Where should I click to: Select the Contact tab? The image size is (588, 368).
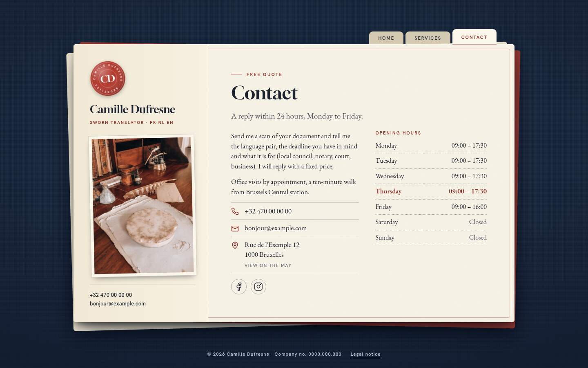(474, 37)
